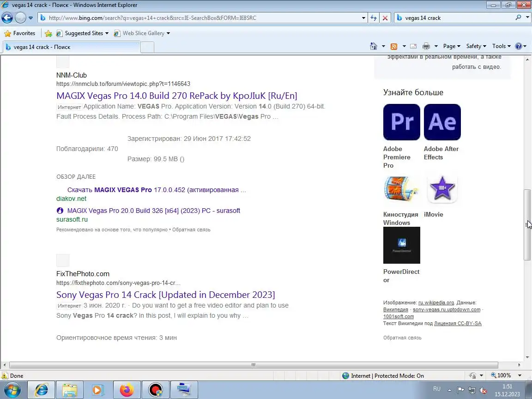Open the Safety menu
Image resolution: width=532 pixels, height=399 pixels.
click(476, 46)
